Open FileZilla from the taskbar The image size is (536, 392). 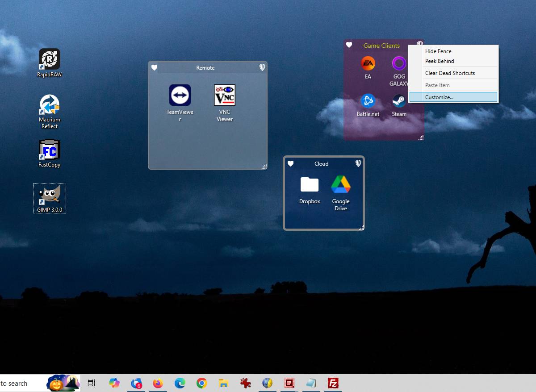click(333, 383)
